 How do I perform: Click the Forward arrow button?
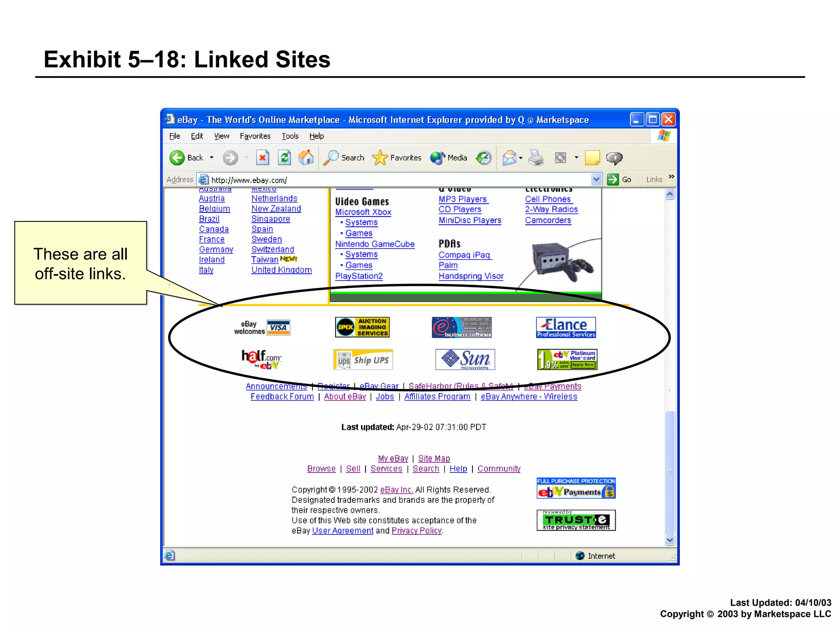click(x=230, y=158)
